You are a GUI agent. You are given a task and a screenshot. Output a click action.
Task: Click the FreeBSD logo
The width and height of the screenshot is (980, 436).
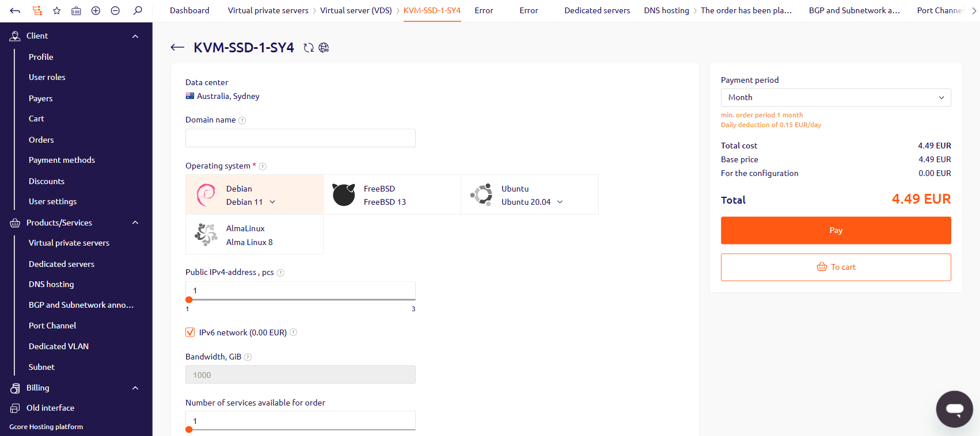[x=344, y=195]
